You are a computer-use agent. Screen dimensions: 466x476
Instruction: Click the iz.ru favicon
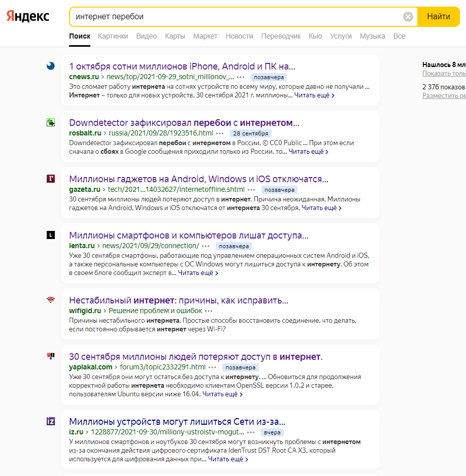(x=51, y=421)
